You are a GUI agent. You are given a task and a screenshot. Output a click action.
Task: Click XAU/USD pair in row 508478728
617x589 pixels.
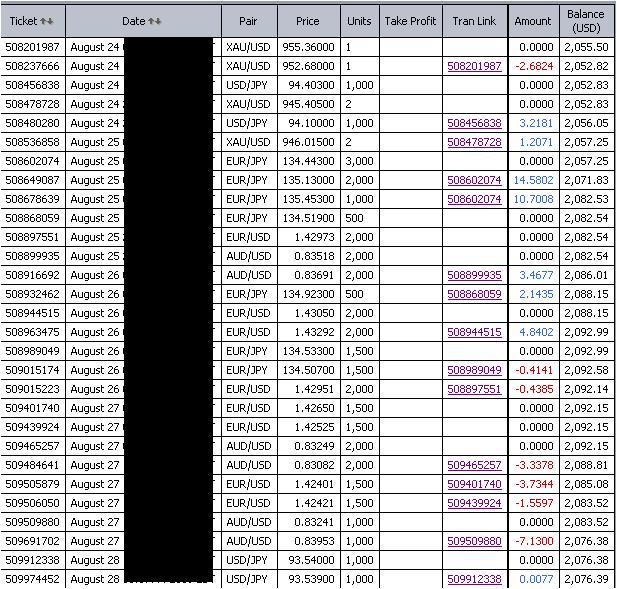(249, 104)
